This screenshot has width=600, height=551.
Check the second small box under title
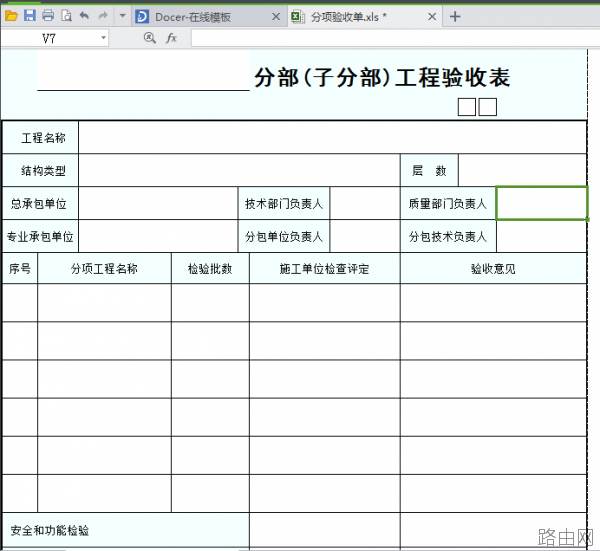pyautogui.click(x=488, y=107)
